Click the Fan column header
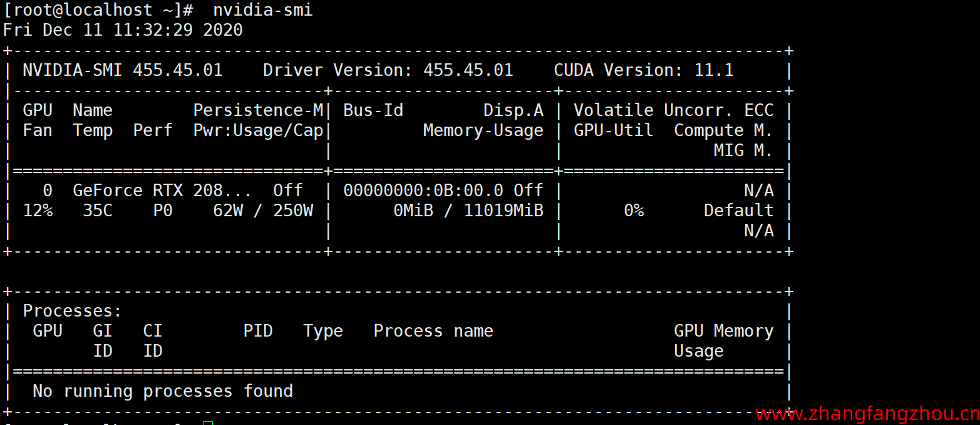This screenshot has width=980, height=425. [x=38, y=130]
